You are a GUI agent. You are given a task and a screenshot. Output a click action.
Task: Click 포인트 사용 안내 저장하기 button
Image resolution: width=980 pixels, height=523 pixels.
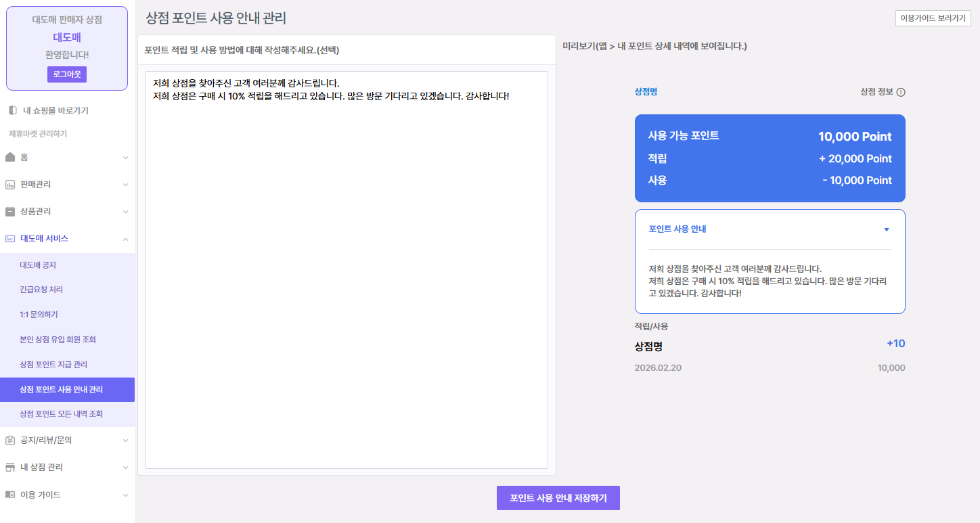click(x=558, y=498)
